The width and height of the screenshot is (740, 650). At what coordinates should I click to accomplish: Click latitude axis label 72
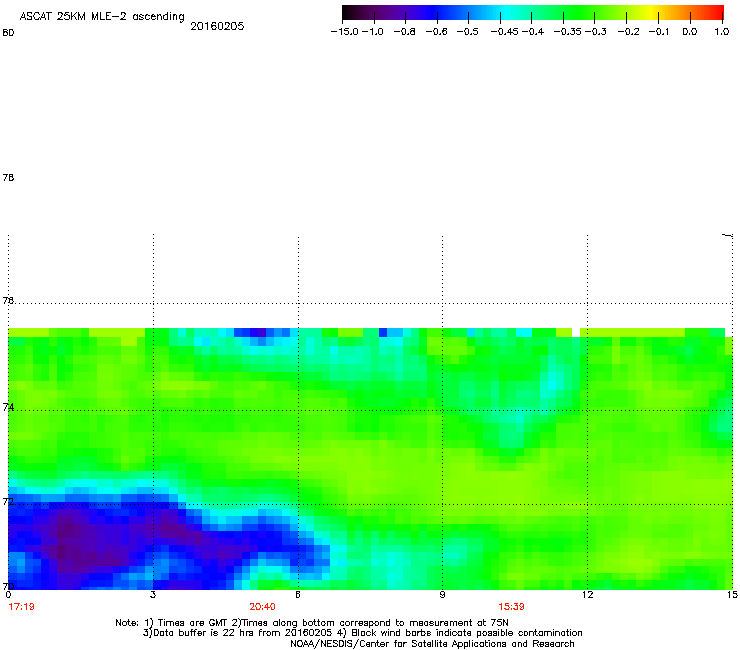pos(8,501)
